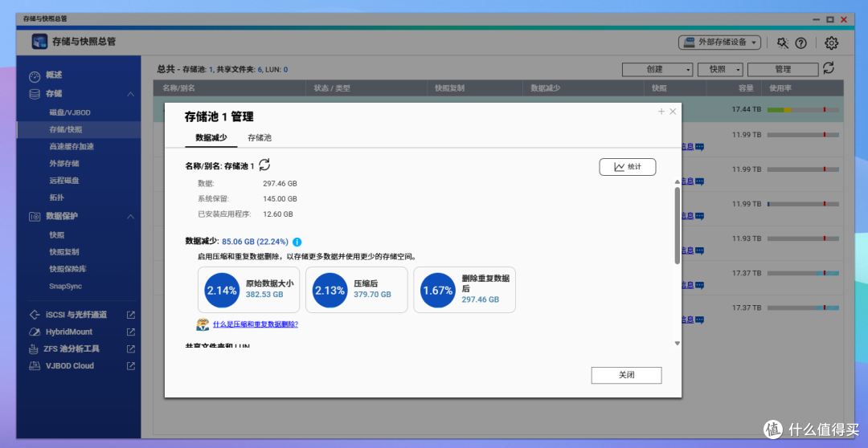Screen dimensions: 868x448
Task: Open 快照复制 sidebar item
Action: [x=64, y=251]
